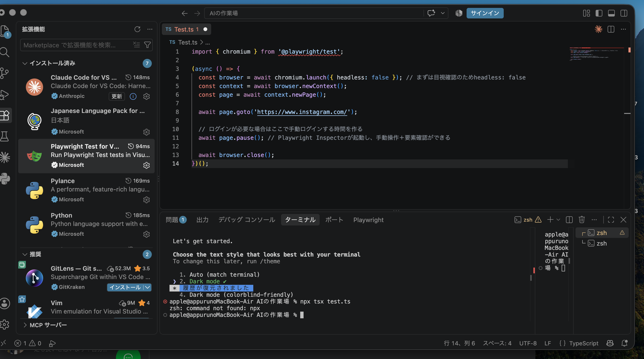Image resolution: width=644 pixels, height=359 pixels.
Task: Create new terminal with plus button
Action: tap(550, 220)
